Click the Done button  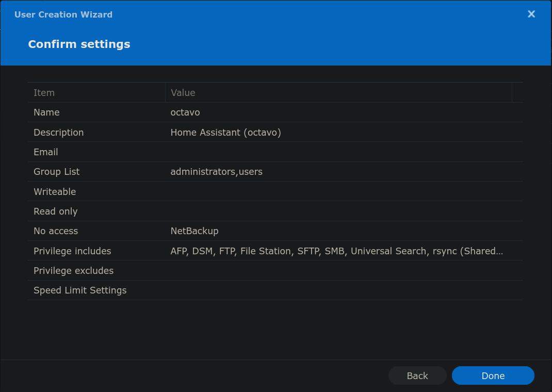[x=493, y=375]
